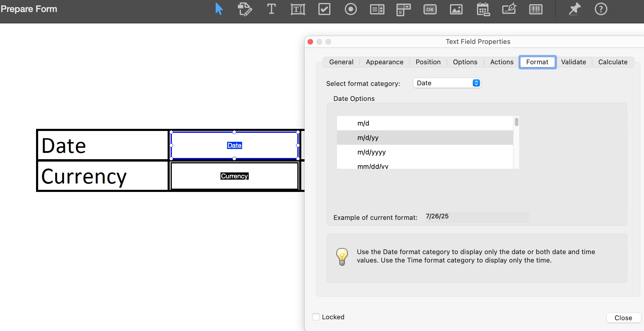Select the OK button field tool
The image size is (644, 331).
pyautogui.click(x=430, y=9)
